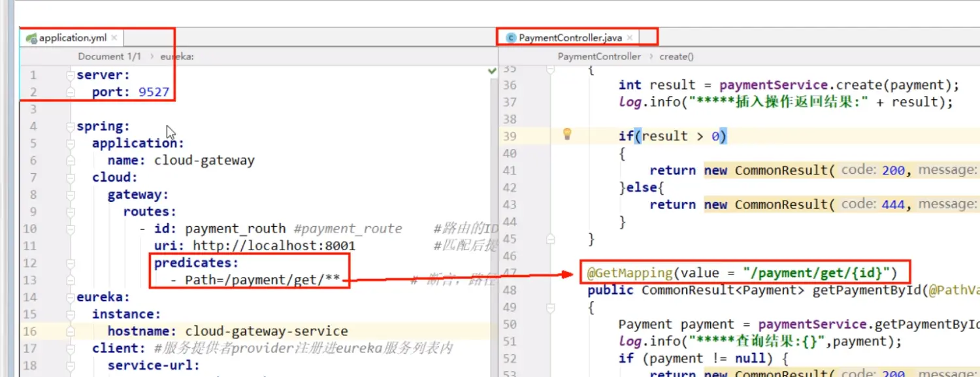Image resolution: width=980 pixels, height=377 pixels.
Task: Click the port value 9527
Action: pos(154,92)
